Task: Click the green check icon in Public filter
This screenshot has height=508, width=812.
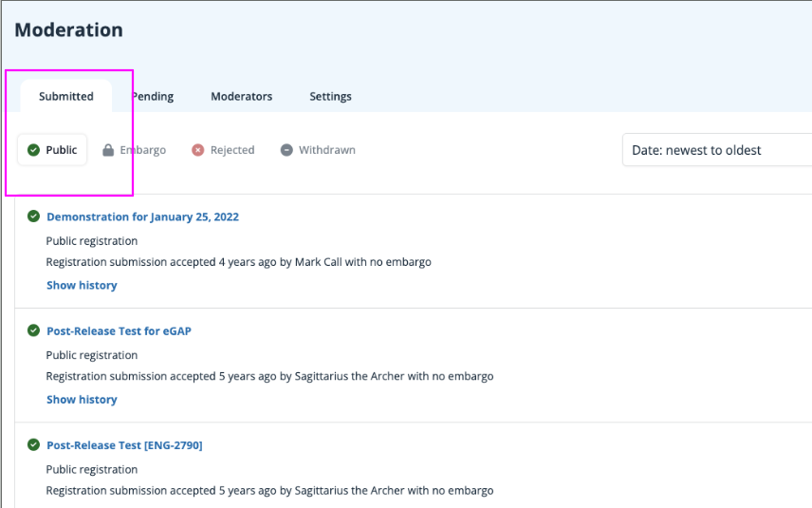Action: click(x=33, y=150)
